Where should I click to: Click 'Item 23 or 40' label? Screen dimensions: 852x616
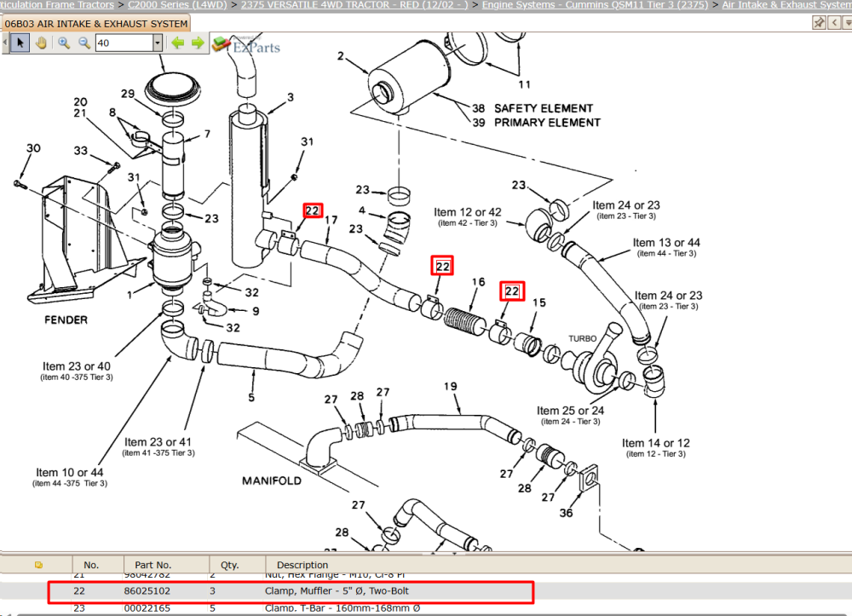pyautogui.click(x=77, y=366)
